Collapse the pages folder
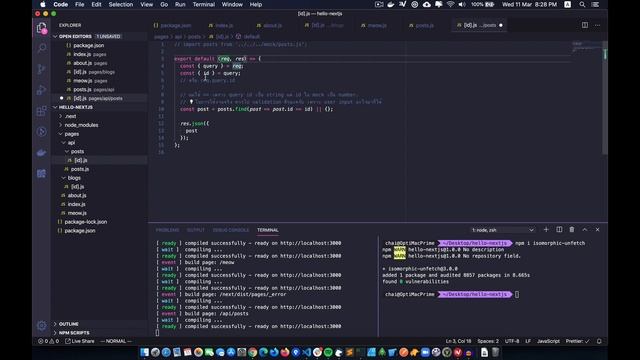 coord(61,134)
